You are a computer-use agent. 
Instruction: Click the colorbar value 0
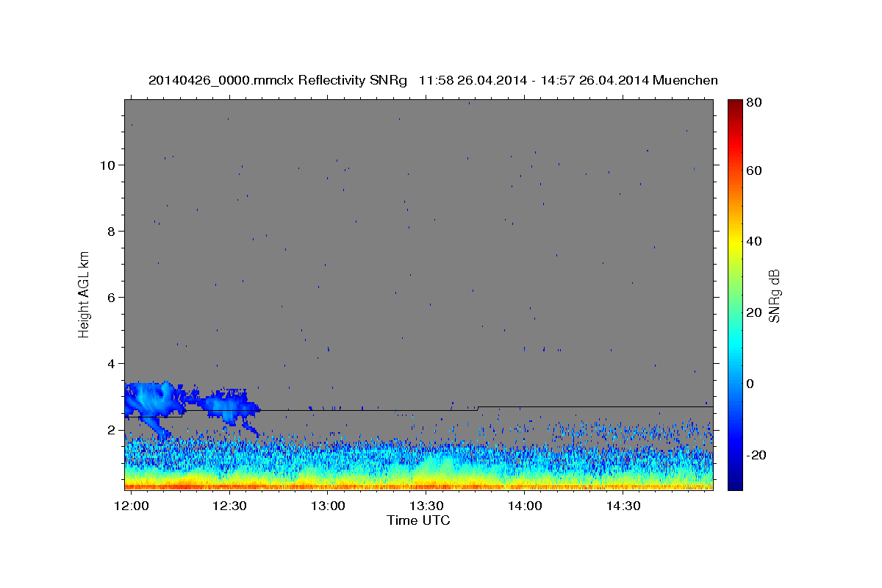coord(750,384)
